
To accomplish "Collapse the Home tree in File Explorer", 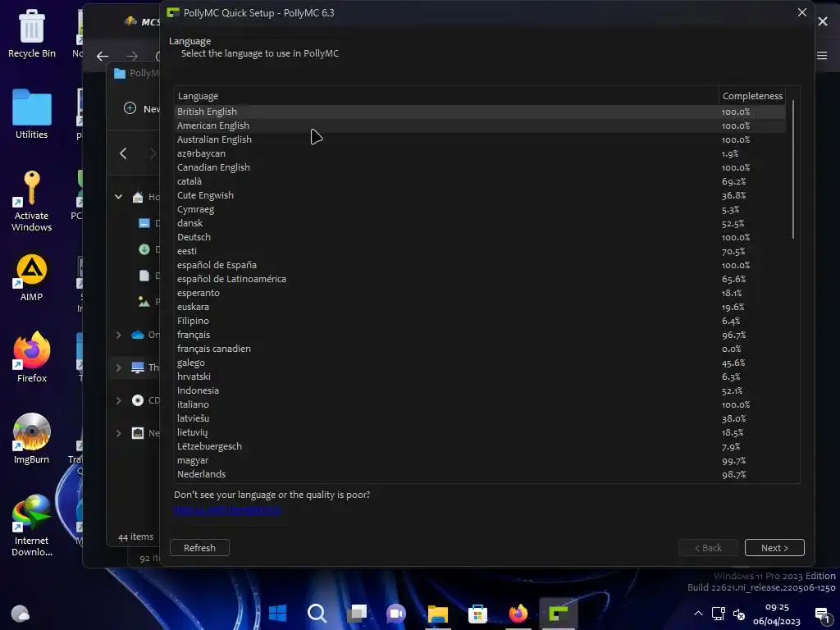I will 118,197.
